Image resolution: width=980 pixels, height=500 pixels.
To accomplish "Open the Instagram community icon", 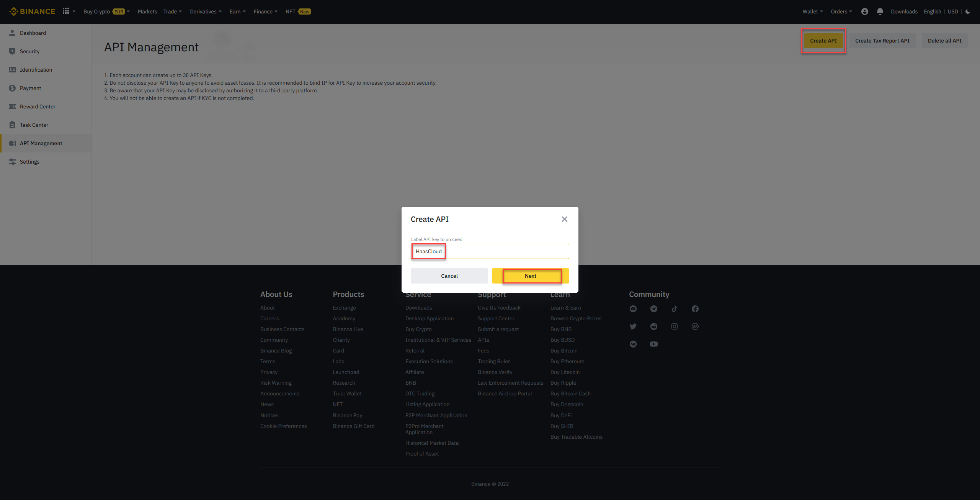I will 674,326.
